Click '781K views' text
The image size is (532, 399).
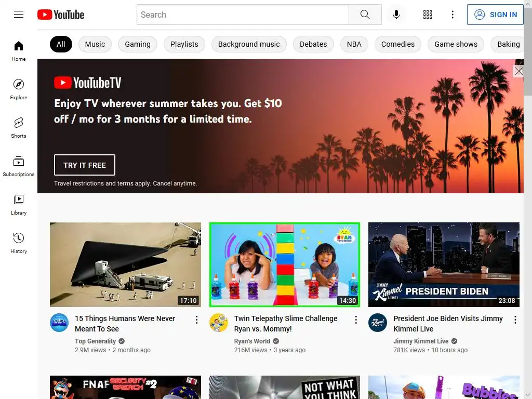coord(409,350)
